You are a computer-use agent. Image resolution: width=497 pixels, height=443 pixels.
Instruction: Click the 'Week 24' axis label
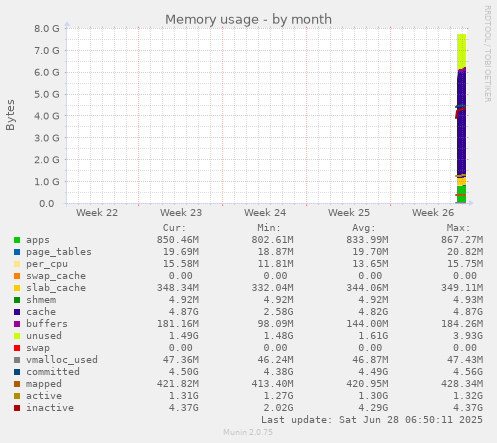265,213
